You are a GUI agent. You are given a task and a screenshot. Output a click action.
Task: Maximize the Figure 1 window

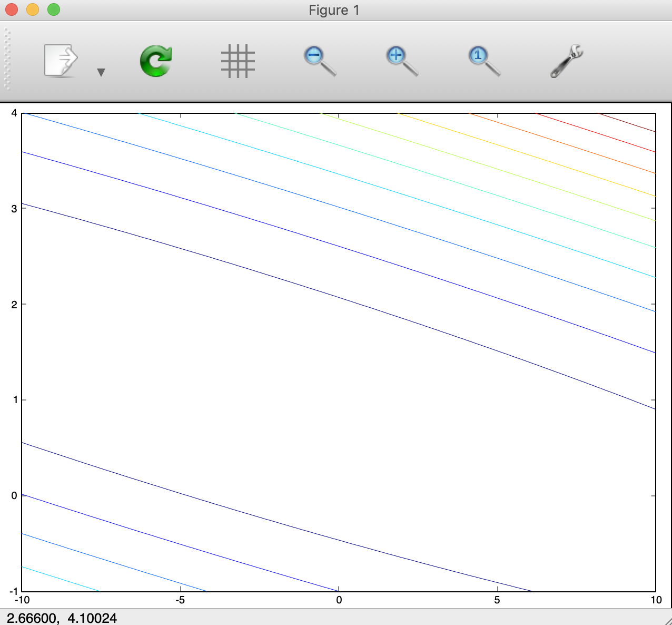[x=54, y=9]
